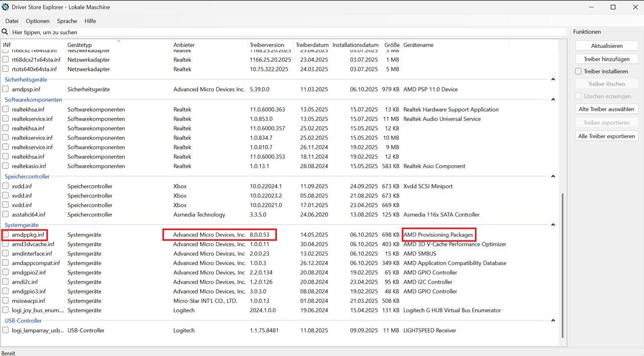Open the Optionen menu
The height and width of the screenshot is (356, 644).
coord(38,21)
